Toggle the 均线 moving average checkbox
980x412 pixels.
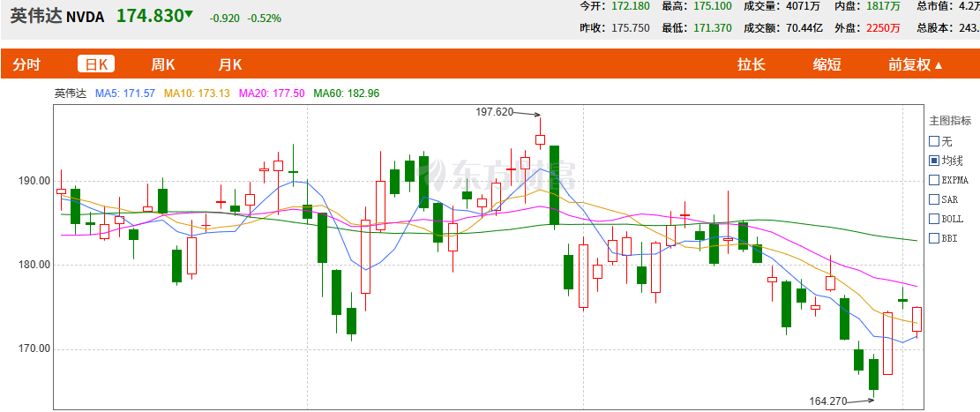tap(934, 161)
